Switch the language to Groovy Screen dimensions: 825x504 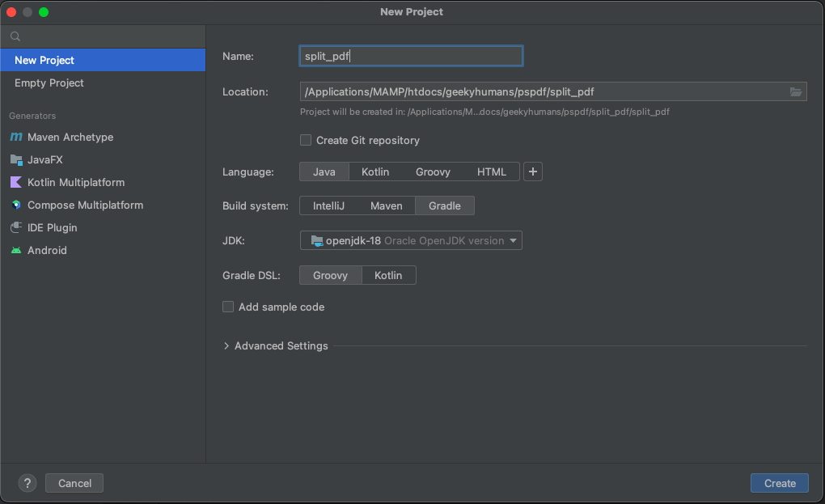pyautogui.click(x=434, y=172)
